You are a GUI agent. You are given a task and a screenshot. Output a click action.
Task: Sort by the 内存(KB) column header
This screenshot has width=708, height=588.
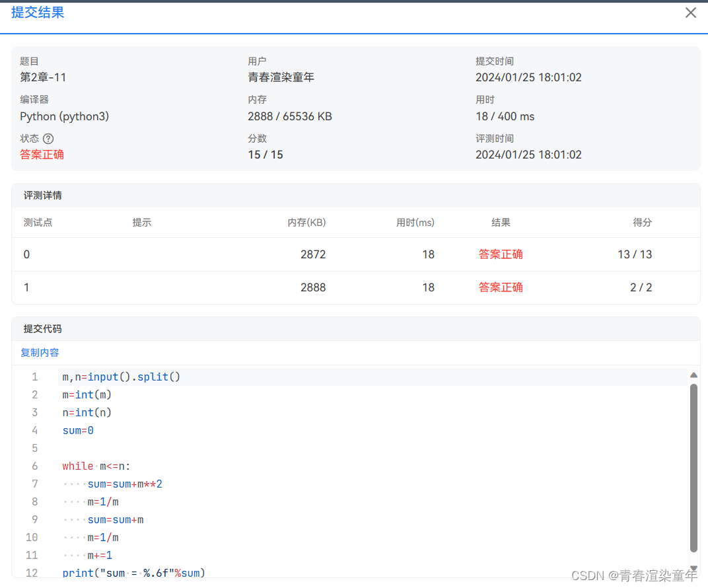point(306,223)
